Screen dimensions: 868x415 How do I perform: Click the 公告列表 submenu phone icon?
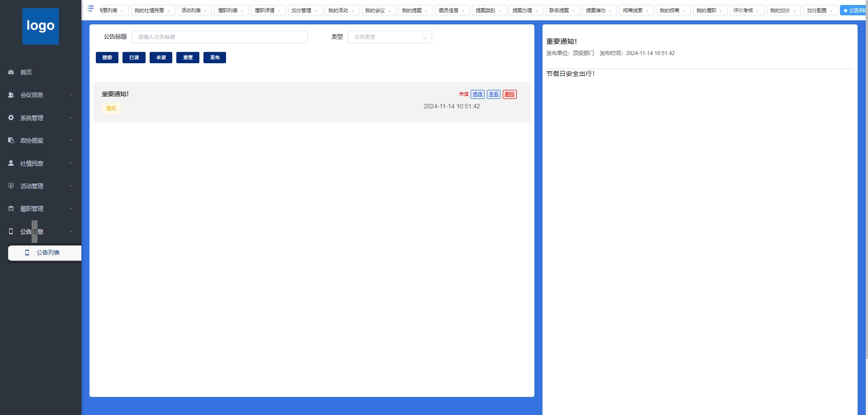tap(27, 252)
